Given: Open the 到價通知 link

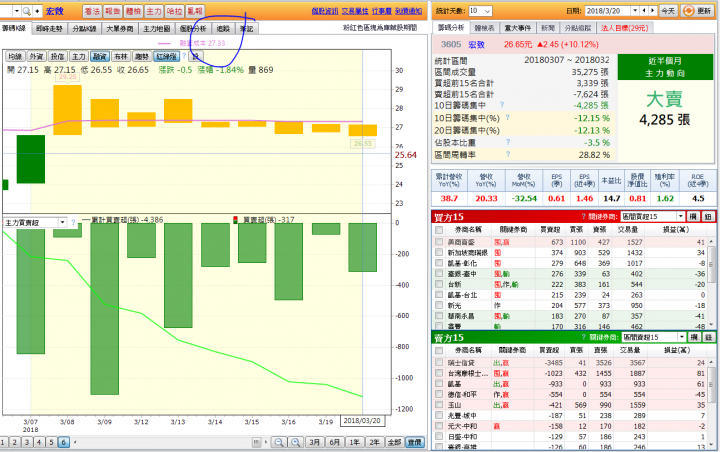Looking at the screenshot, I should coord(408,11).
